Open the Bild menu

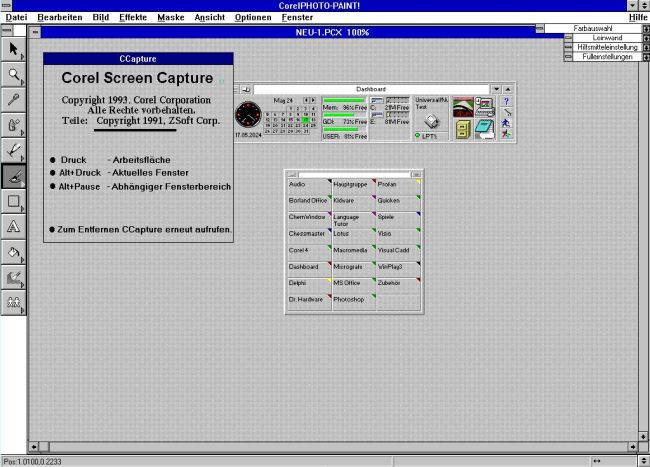pyautogui.click(x=101, y=17)
